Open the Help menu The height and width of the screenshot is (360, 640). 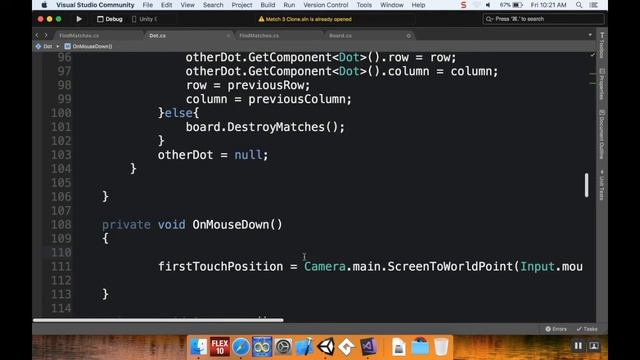click(x=418, y=5)
